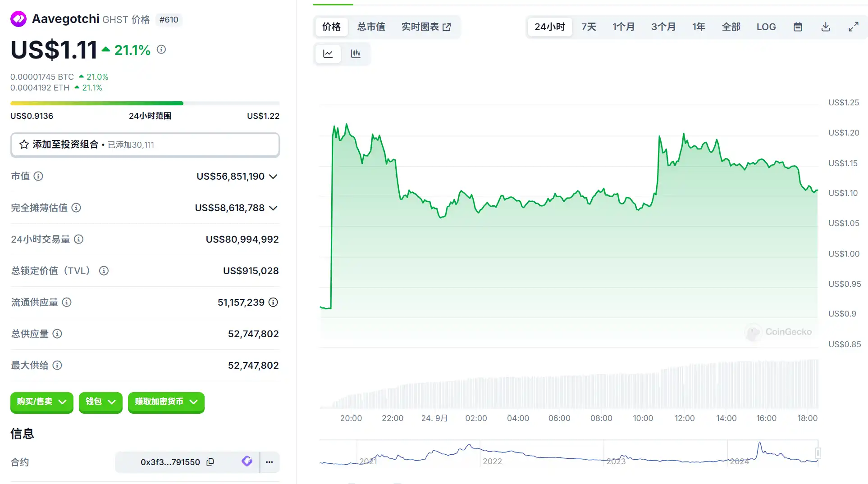Image resolution: width=868 pixels, height=484 pixels.
Task: Click the Aavegotchi coin logo icon
Action: tap(18, 19)
